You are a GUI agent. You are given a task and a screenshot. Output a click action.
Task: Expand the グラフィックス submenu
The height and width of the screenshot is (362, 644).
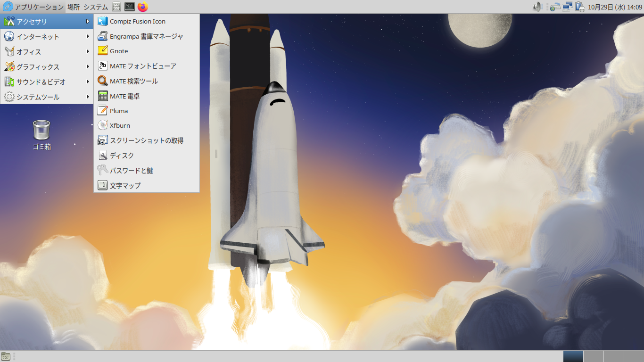click(x=47, y=66)
